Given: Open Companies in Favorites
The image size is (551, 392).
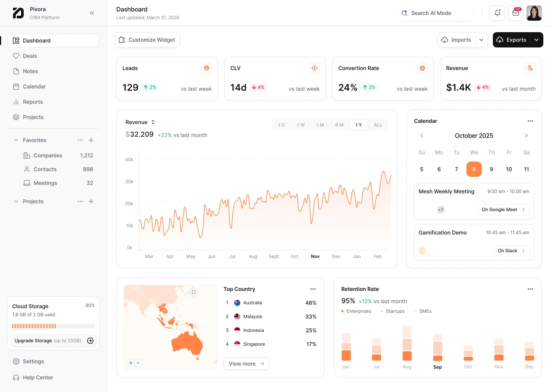Looking at the screenshot, I should [x=58, y=155].
